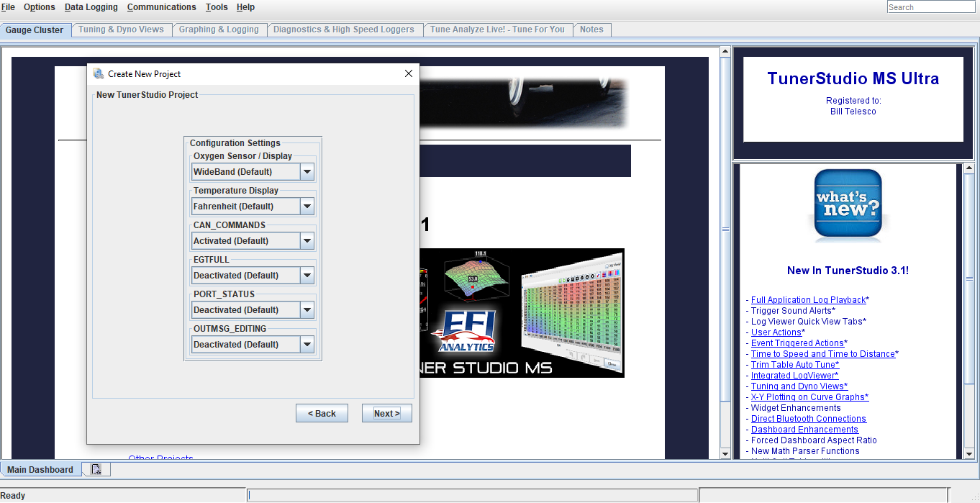Switch to Graphing & Logging tab
The height and width of the screenshot is (503, 980).
219,30
